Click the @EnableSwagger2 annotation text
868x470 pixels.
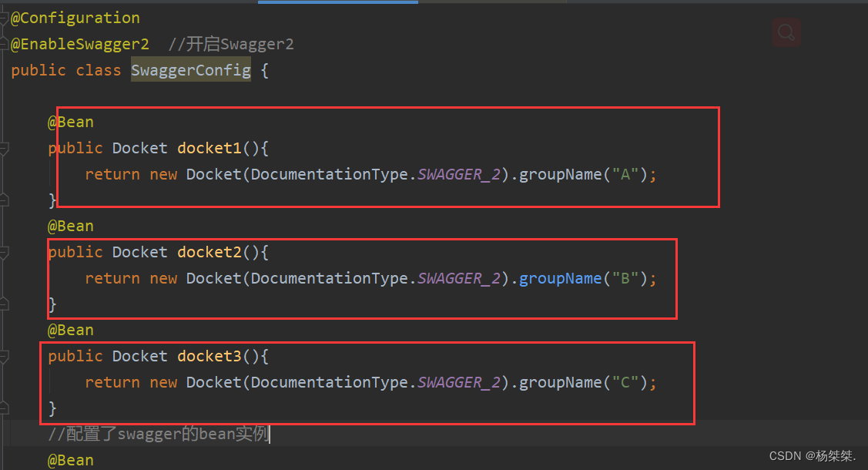click(80, 44)
